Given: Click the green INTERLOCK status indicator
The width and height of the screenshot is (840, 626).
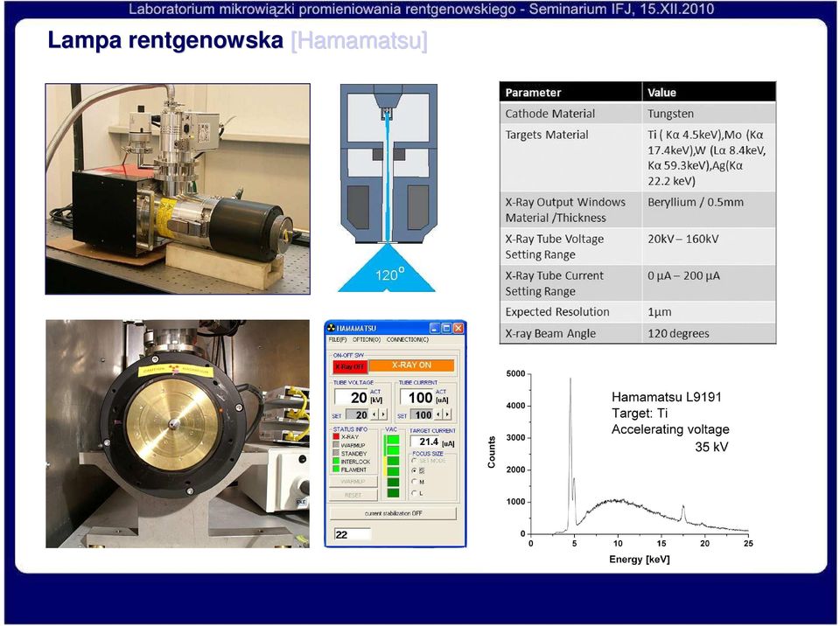Looking at the screenshot, I should pos(336,461).
